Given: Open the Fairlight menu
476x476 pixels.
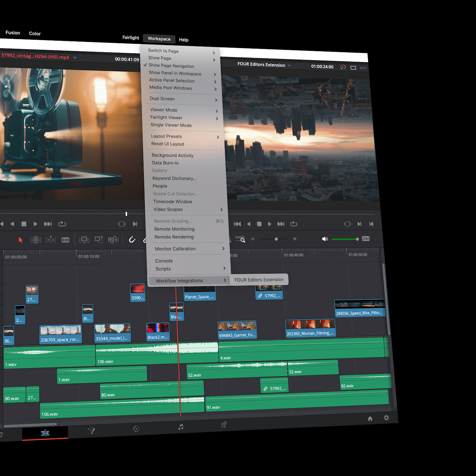Looking at the screenshot, I should pos(131,37).
